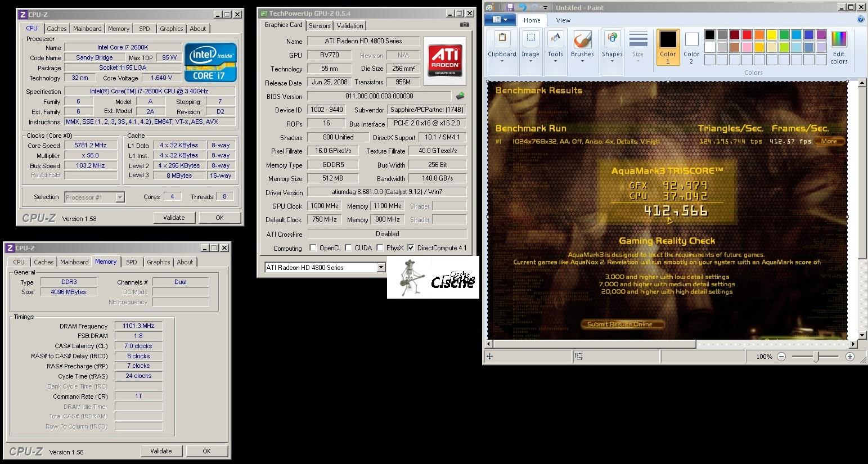
Task: Pick the yellow color swatch in Paint's palette
Action: click(x=772, y=35)
